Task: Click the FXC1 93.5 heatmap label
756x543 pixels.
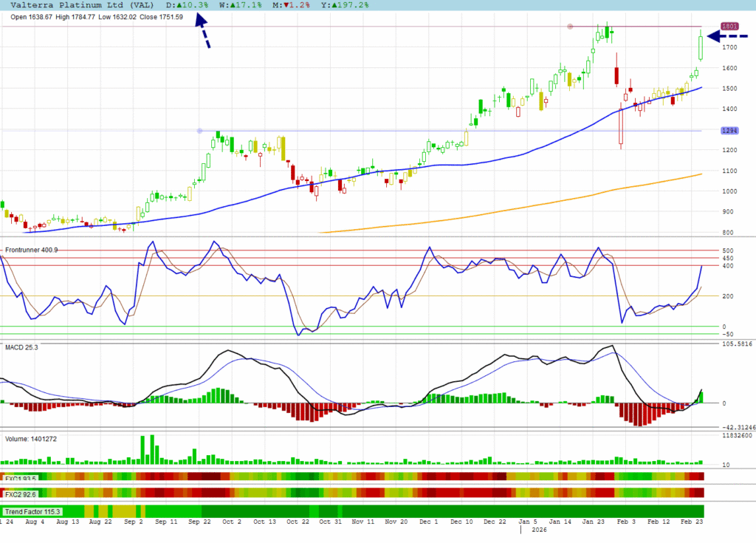Action: coord(21,478)
